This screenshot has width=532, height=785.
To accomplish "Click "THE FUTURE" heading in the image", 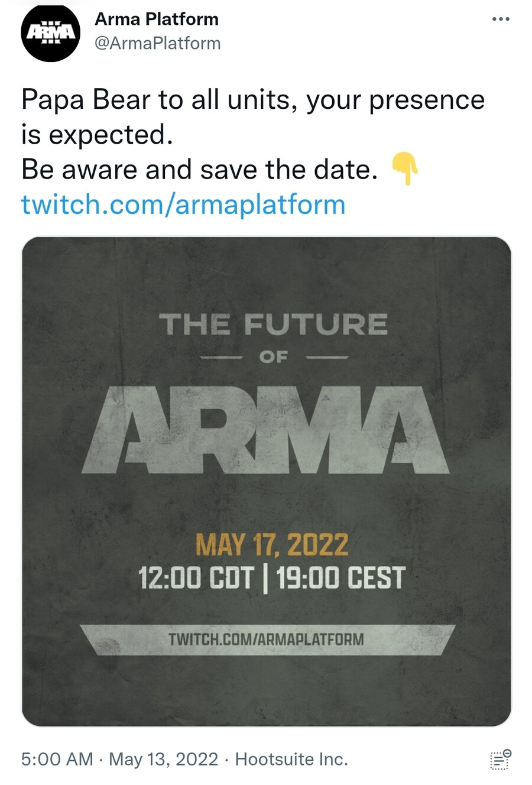I will [x=273, y=325].
